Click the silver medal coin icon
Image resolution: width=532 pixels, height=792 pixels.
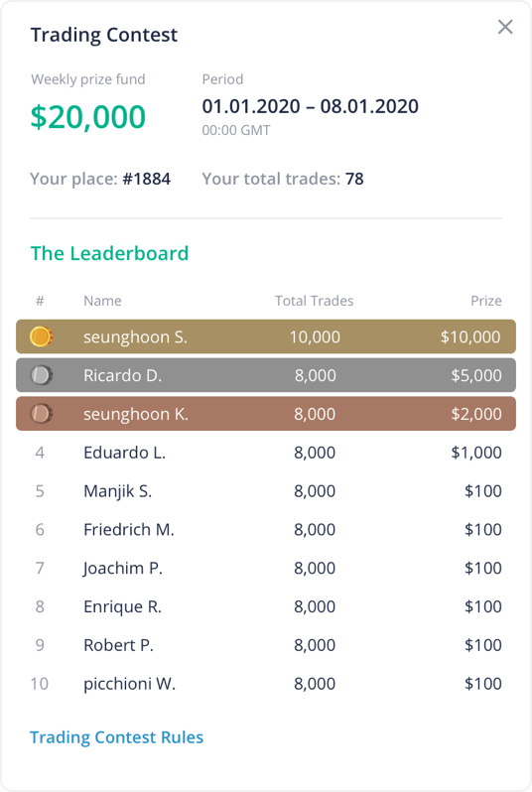(41, 375)
